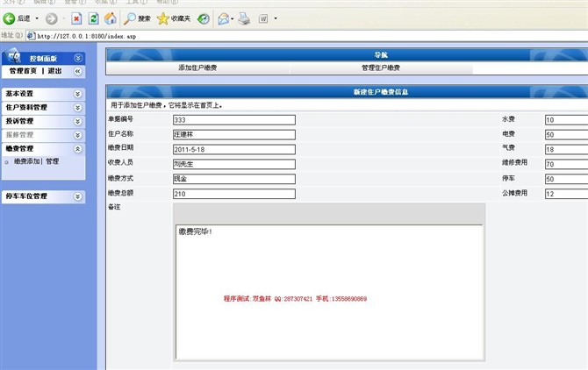This screenshot has width=588, height=370.
Task: Click the 收藏夹 toolbar label
Action: click(x=181, y=18)
